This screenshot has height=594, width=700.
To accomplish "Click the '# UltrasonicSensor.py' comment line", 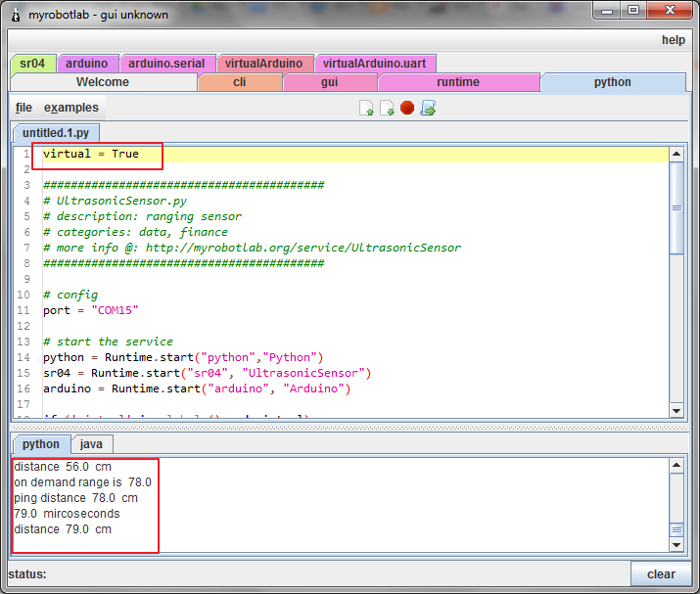I will pyautogui.click(x=116, y=201).
